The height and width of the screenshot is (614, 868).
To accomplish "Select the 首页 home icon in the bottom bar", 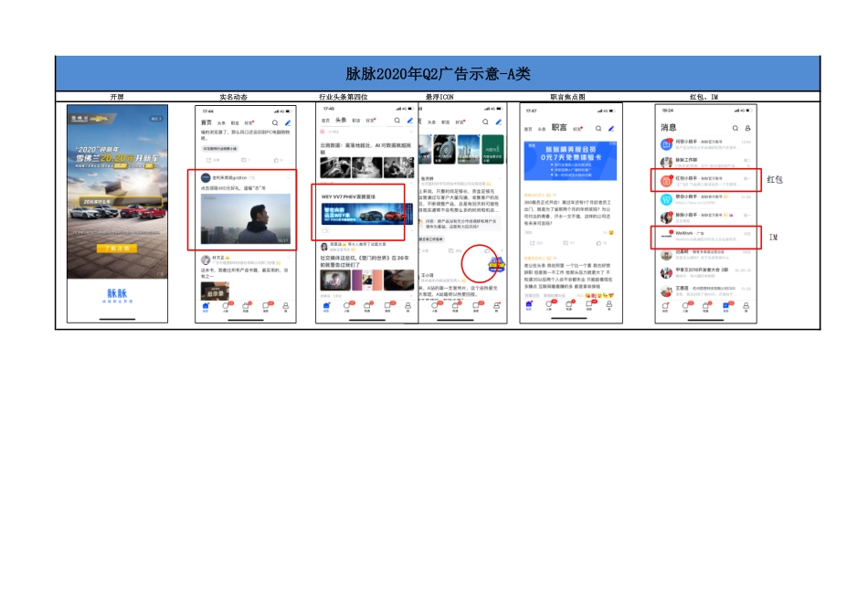I will point(205,305).
